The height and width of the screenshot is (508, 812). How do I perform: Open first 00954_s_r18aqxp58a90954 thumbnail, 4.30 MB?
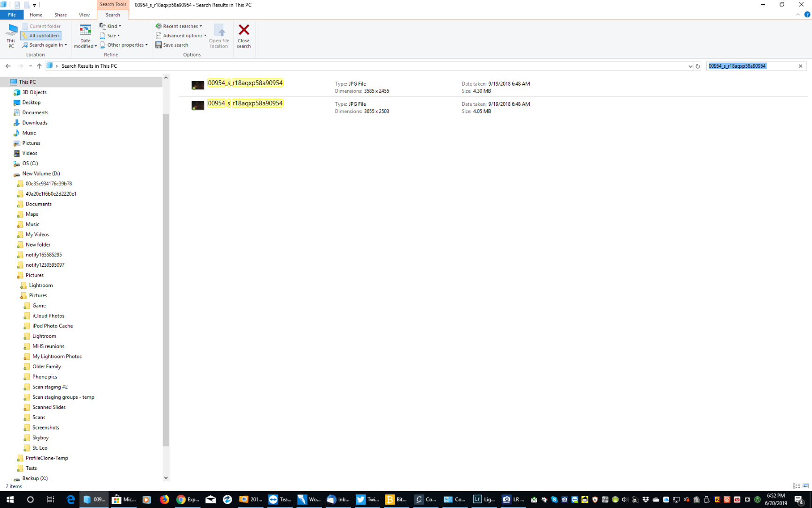198,85
